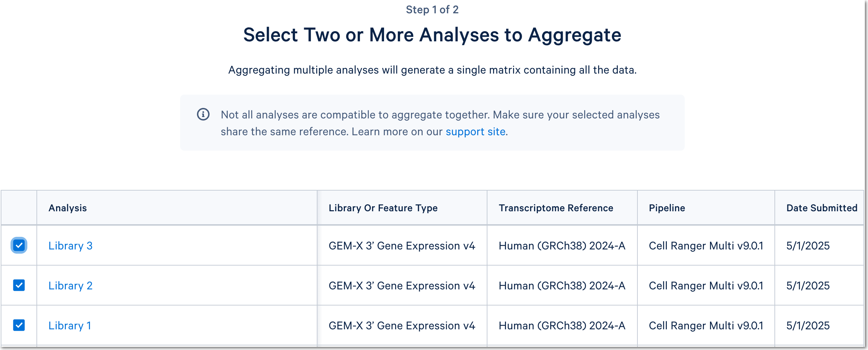Click the Analysis column header
Image resolution: width=868 pixels, height=350 pixels.
tap(68, 208)
